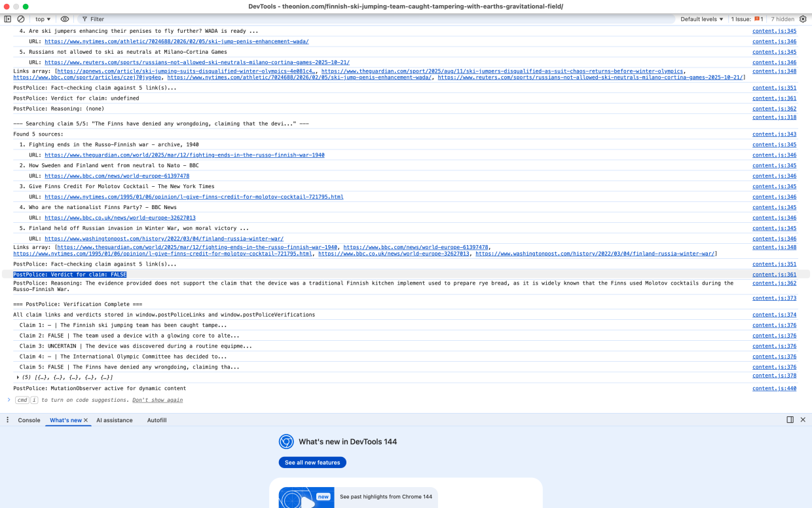Open the drawer's three-dot menu

point(8,420)
